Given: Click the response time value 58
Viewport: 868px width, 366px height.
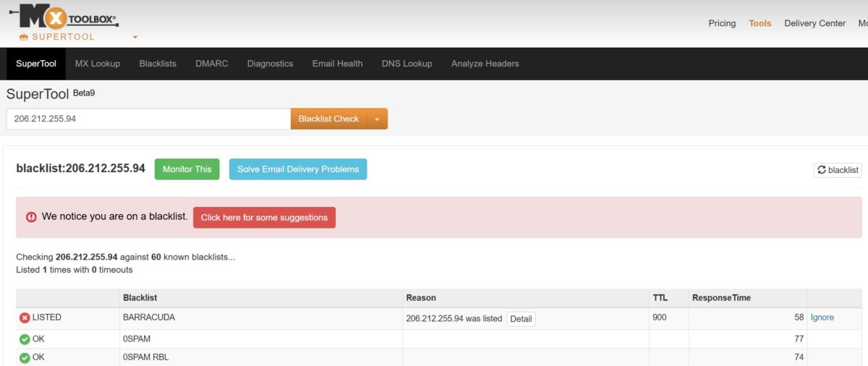Looking at the screenshot, I should coord(799,318).
